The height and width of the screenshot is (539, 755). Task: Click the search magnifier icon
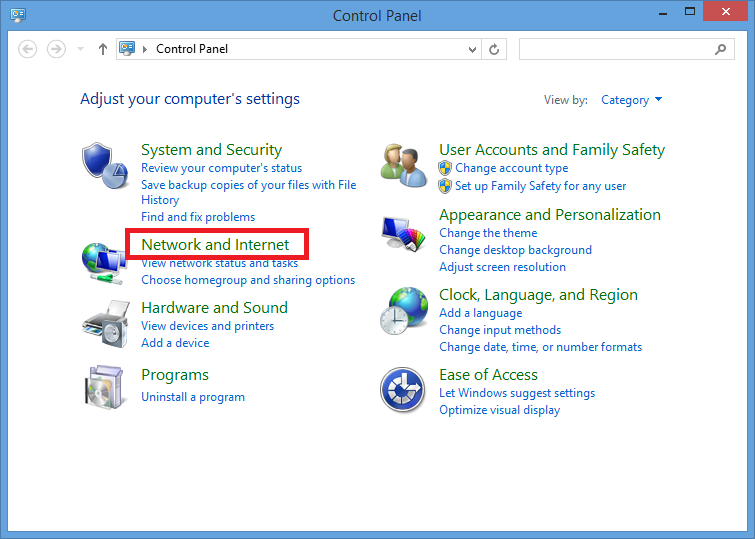[720, 49]
